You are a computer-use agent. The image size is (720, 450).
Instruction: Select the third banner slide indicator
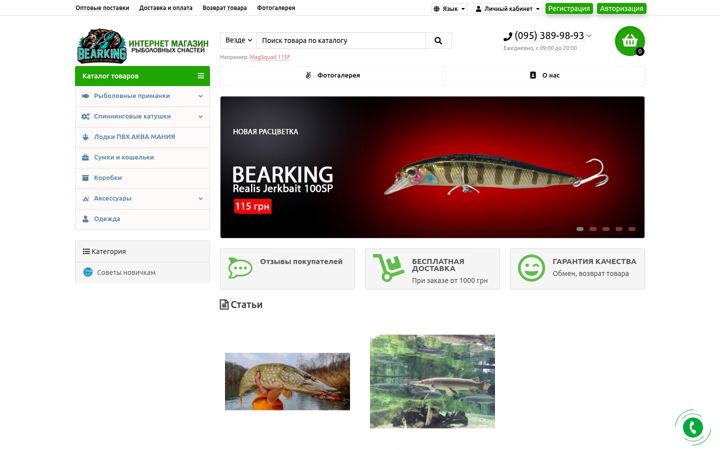606,229
